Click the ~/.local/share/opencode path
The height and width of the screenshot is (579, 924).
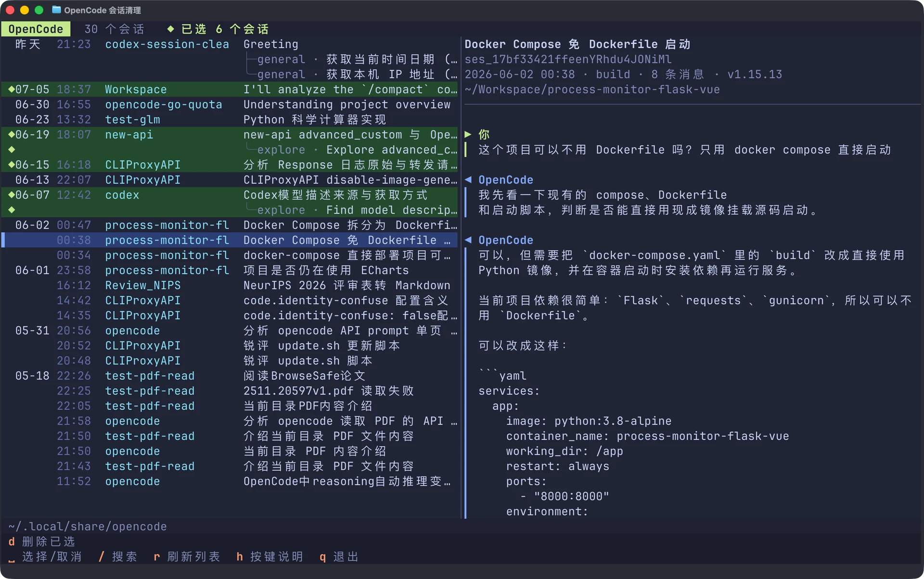(x=88, y=527)
